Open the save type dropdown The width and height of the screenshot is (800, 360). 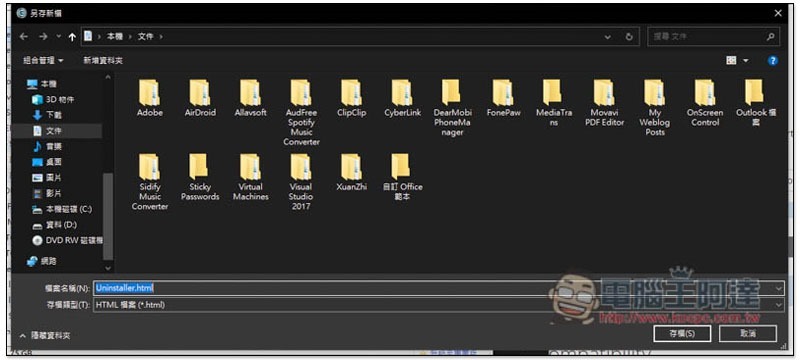click(x=779, y=304)
